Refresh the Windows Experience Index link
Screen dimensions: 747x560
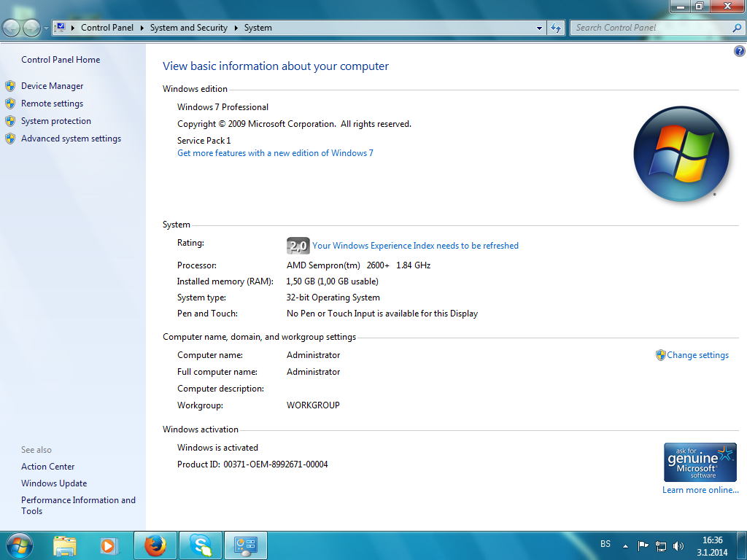pos(415,246)
